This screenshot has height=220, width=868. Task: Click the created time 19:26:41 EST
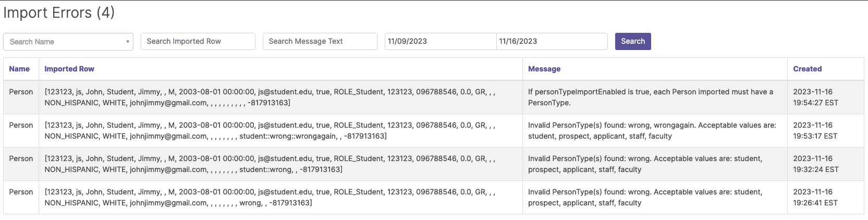pos(815,203)
